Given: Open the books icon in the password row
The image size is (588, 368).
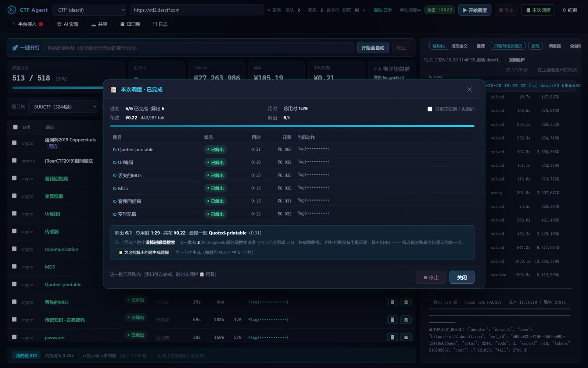Looking at the screenshot, I should [406, 337].
